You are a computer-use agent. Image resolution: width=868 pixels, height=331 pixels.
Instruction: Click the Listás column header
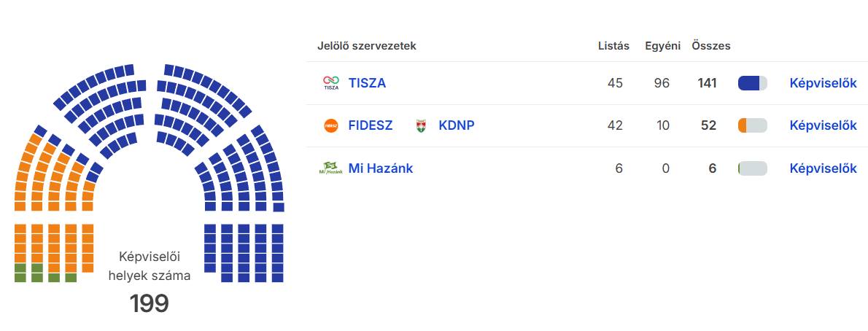point(613,46)
